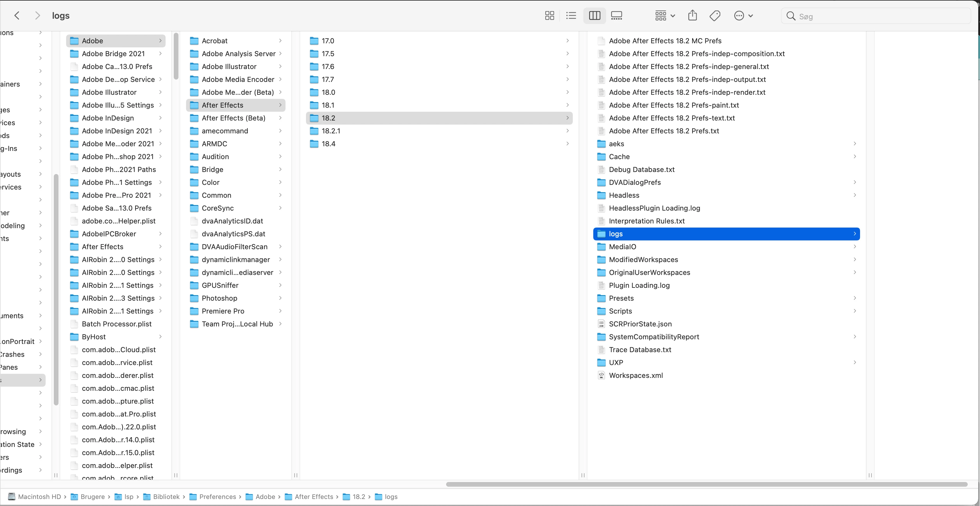Switch to list view
Screen dimensions: 980x506
click(x=571, y=16)
